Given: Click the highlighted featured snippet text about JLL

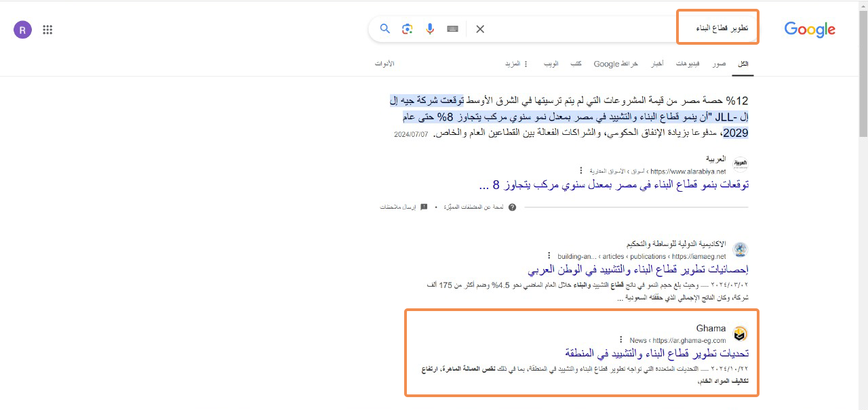Looking at the screenshot, I should [x=570, y=117].
